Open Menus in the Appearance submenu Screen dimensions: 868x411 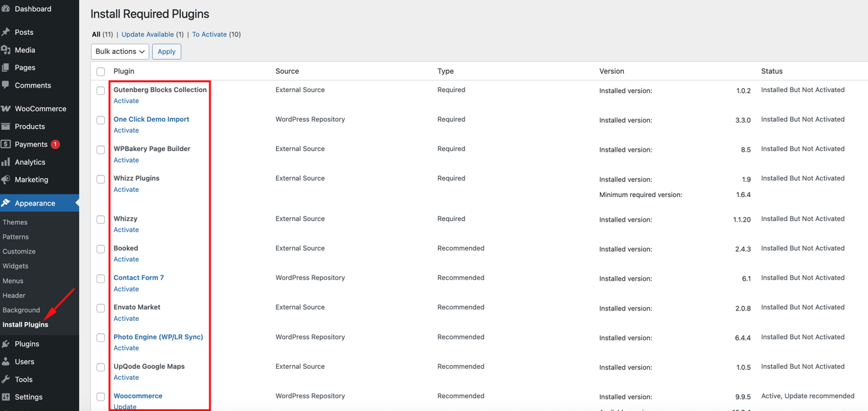click(x=13, y=281)
